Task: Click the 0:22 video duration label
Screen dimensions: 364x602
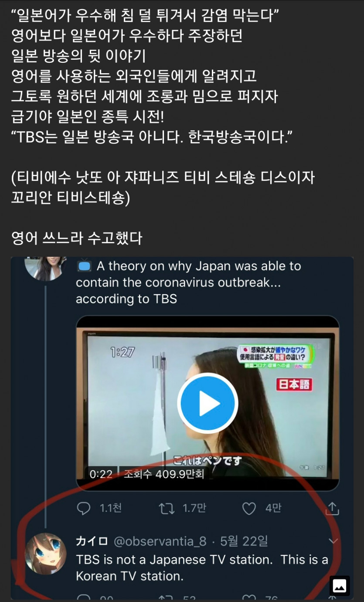Action: tap(101, 474)
